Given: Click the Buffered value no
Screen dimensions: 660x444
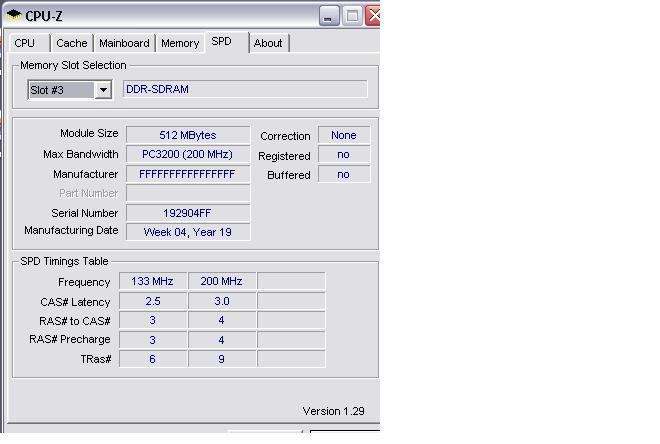Looking at the screenshot, I should coord(344,174).
